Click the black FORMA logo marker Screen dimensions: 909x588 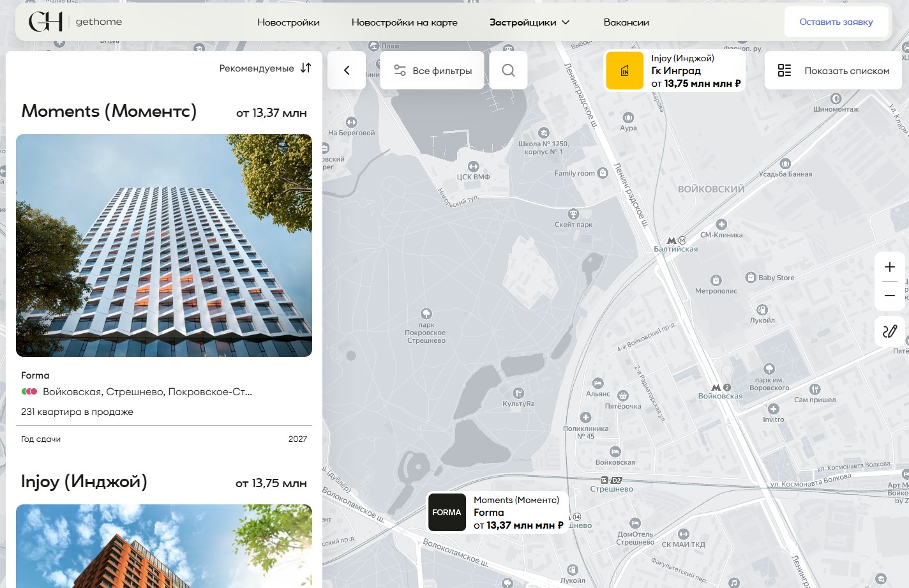tap(446, 512)
